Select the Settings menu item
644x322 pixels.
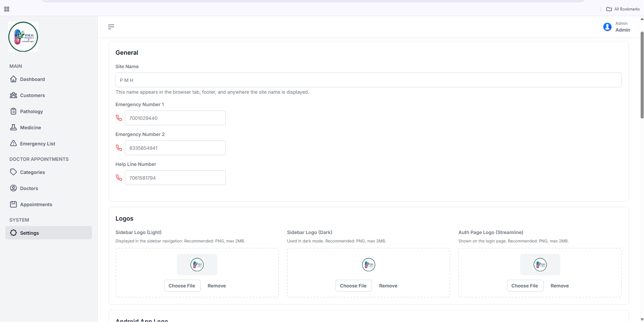(49, 233)
